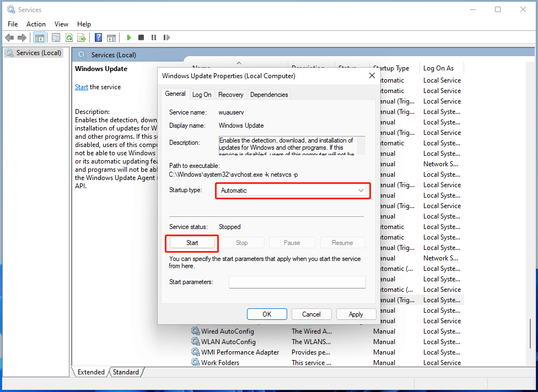Click the Description box scrollbar in dialog

coord(361,146)
